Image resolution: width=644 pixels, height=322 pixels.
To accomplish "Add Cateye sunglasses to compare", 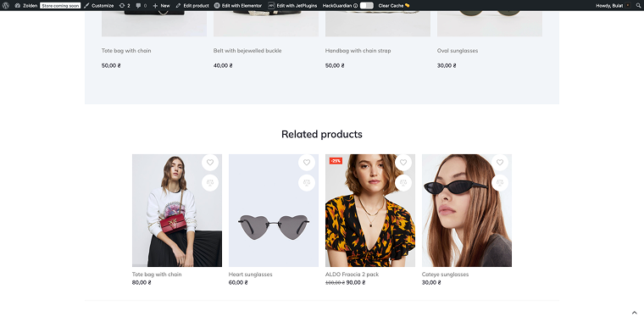I will pyautogui.click(x=500, y=183).
